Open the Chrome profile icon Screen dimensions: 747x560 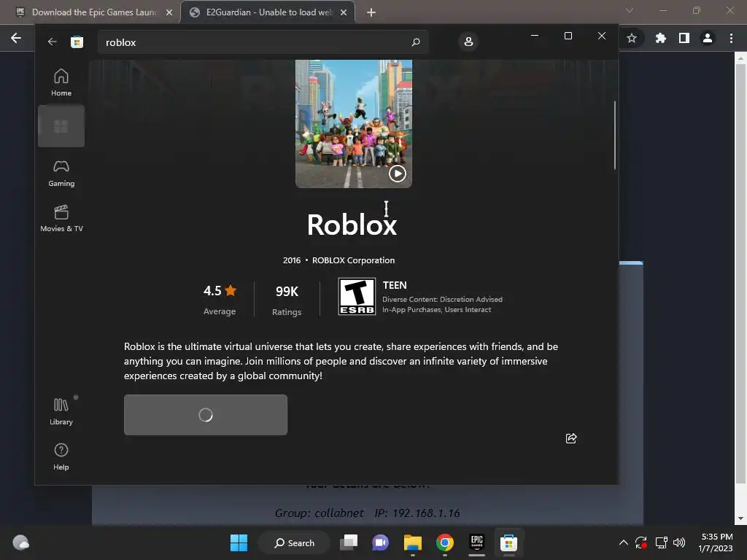(708, 38)
